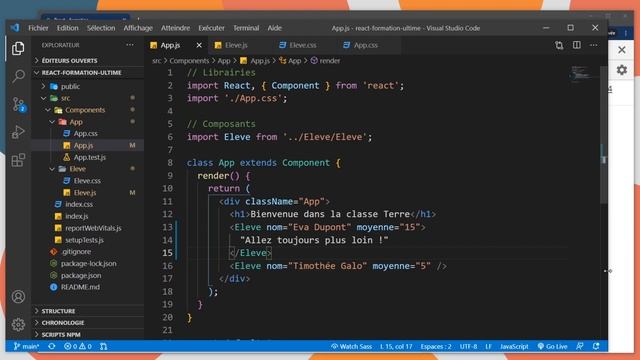This screenshot has height=360, width=640.
Task: Open errors and warnings count in status bar
Action: pos(78,347)
